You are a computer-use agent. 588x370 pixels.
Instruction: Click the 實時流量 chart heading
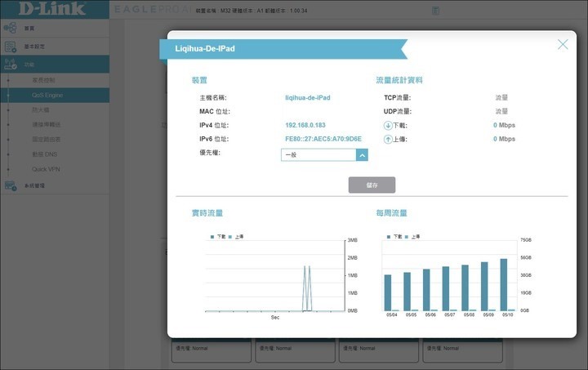coord(207,213)
